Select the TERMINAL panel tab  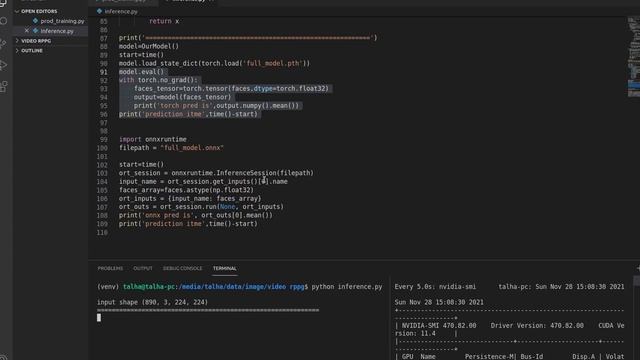224,268
